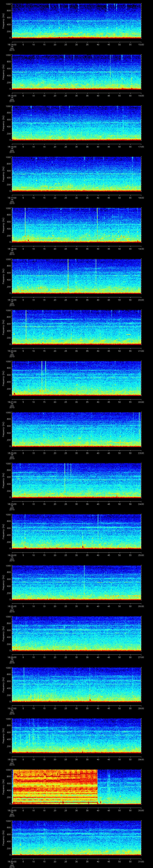This screenshot has width=153, height=868.
Task: Click the "26:00" end time label
Action: [141, 606]
